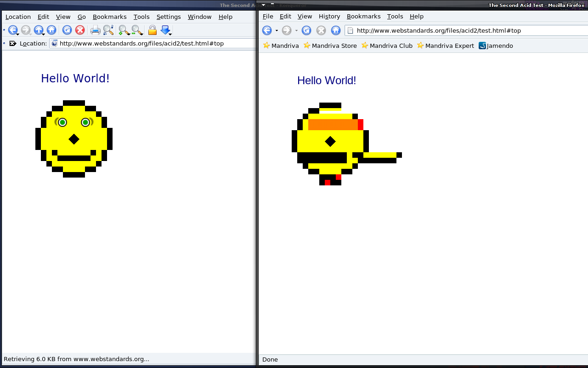588x368 pixels.
Task: Click Hello World! heading in Firefox
Action: pyautogui.click(x=327, y=80)
